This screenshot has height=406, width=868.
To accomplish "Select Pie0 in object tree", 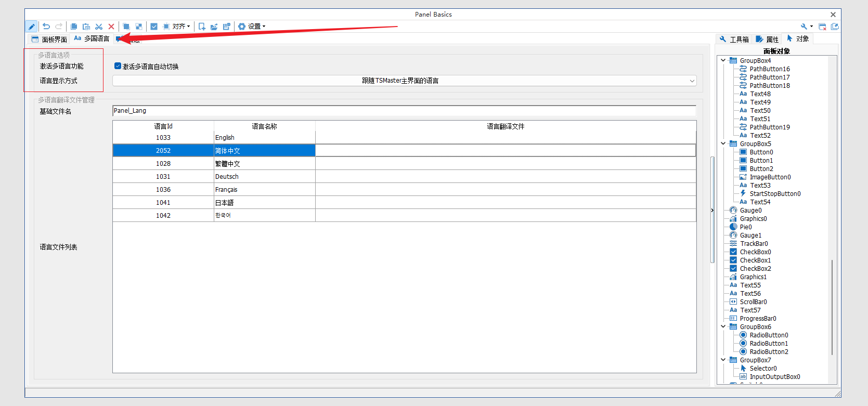I will [746, 227].
